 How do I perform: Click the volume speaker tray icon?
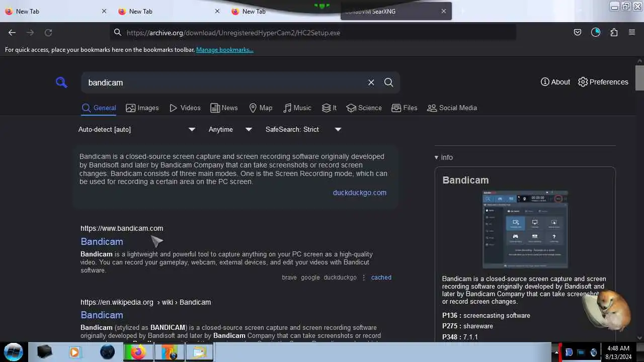coord(594,352)
